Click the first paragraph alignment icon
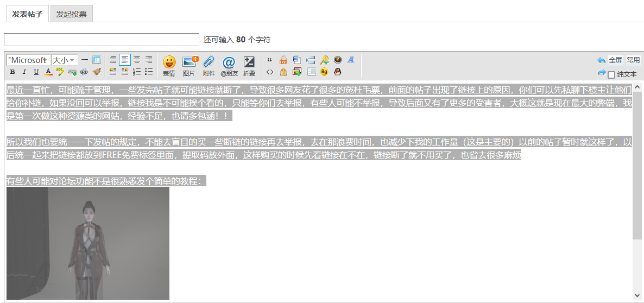644x303 pixels. [x=113, y=60]
